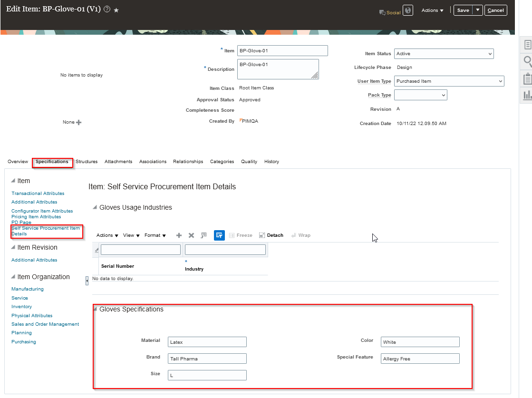The width and height of the screenshot is (532, 398).
Task: Click the Freeze column toolbar button
Action: point(241,235)
